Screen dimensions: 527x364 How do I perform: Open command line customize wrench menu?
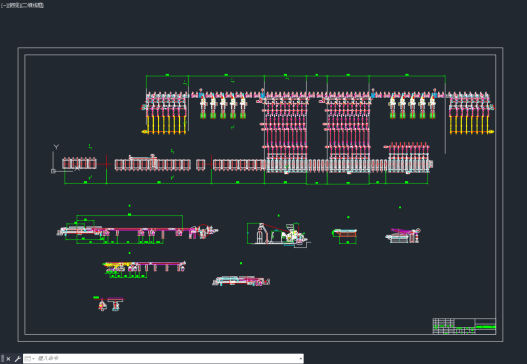[x=17, y=359]
